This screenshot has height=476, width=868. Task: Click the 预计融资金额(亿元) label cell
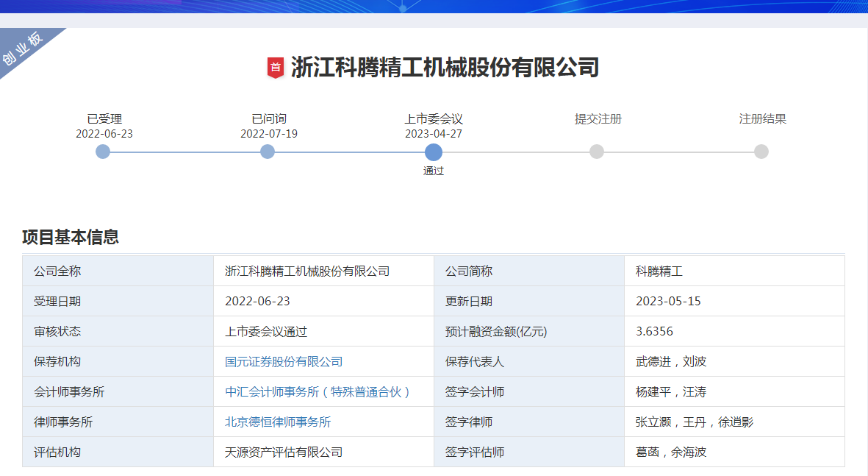[x=529, y=331]
